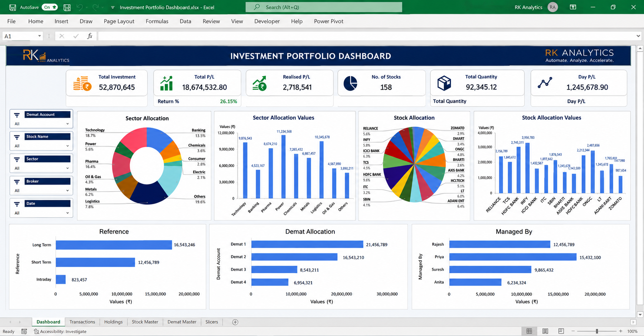Open the File menu
This screenshot has height=336, width=644.
click(11, 21)
